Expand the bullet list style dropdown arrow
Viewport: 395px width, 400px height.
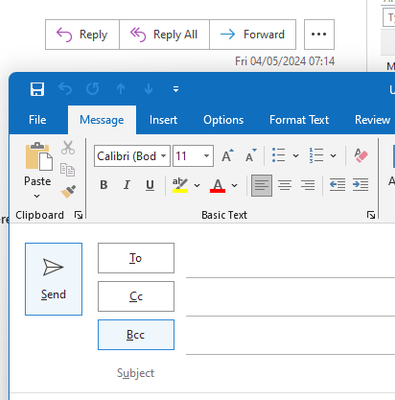pos(296,156)
